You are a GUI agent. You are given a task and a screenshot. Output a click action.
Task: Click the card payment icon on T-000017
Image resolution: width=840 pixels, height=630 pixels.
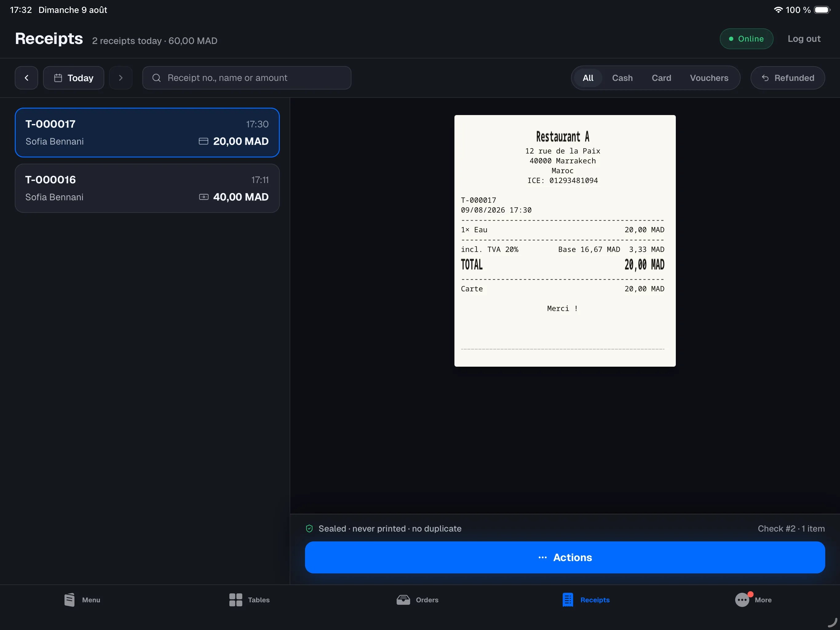204,142
